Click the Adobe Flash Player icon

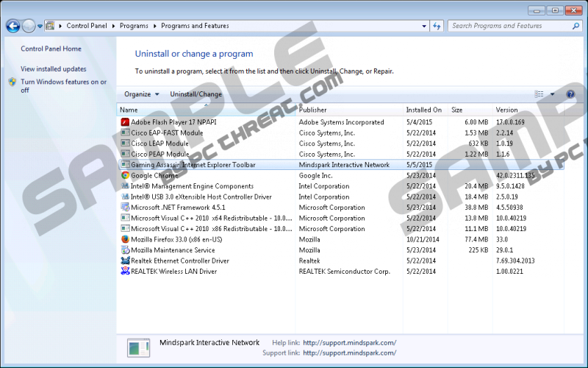(125, 122)
